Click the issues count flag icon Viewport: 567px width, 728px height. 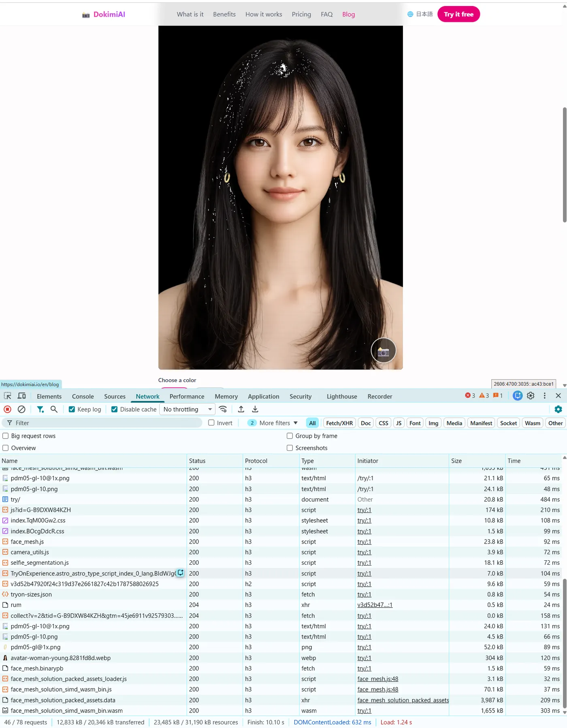[498, 396]
